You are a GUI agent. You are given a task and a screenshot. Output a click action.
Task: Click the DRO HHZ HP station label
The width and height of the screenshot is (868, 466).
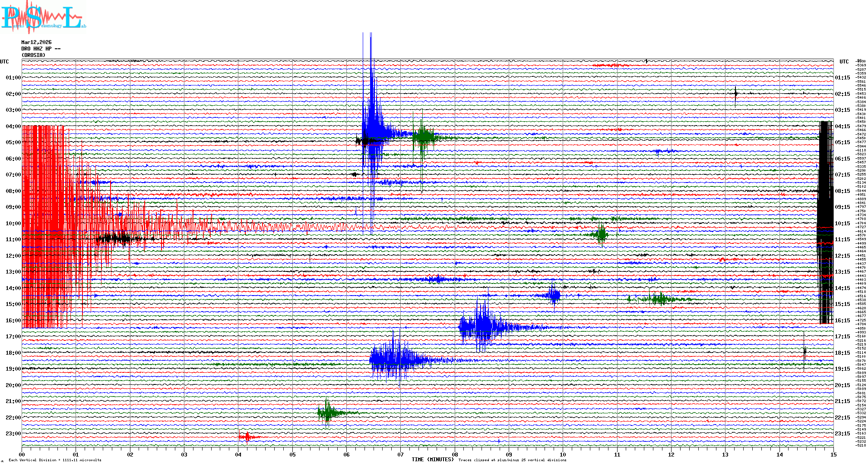tap(41, 49)
